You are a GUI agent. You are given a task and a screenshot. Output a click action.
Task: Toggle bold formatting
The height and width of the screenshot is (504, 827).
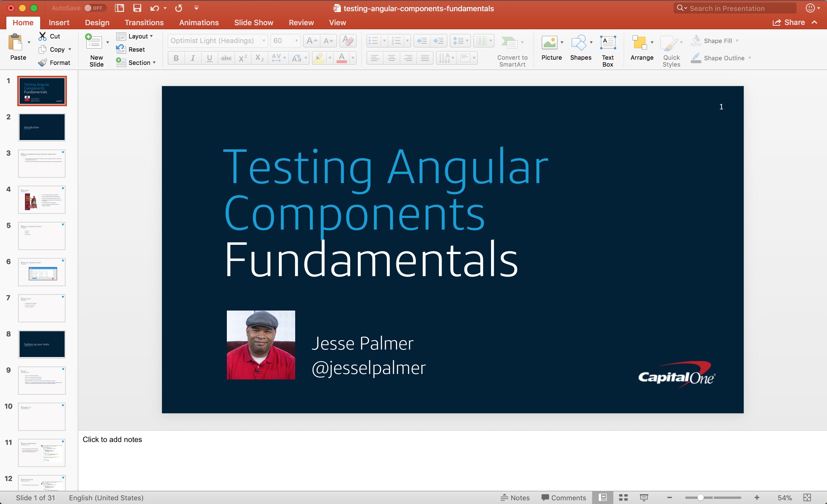(176, 58)
